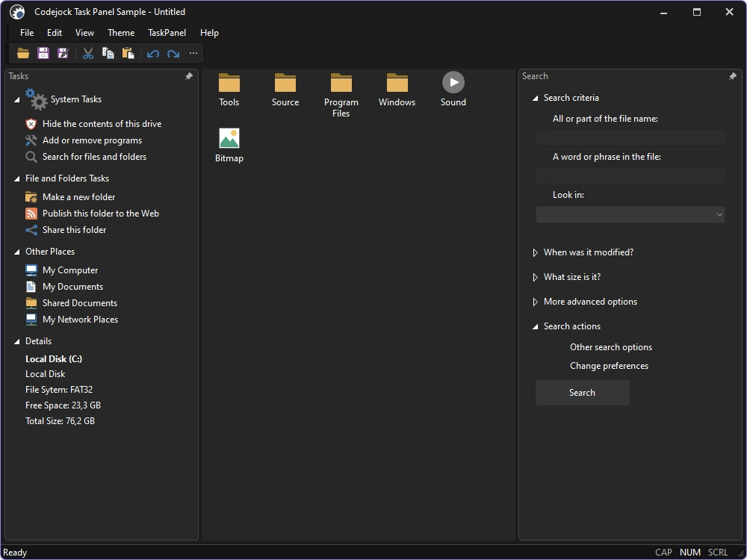Click the folder icon beside Make a new folder
The width and height of the screenshot is (747, 560).
tap(31, 197)
